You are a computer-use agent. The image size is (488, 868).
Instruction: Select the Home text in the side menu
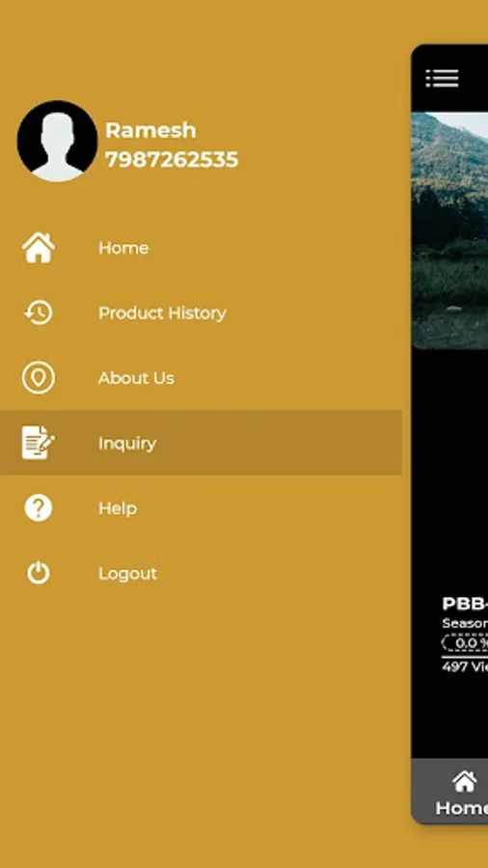click(x=123, y=248)
